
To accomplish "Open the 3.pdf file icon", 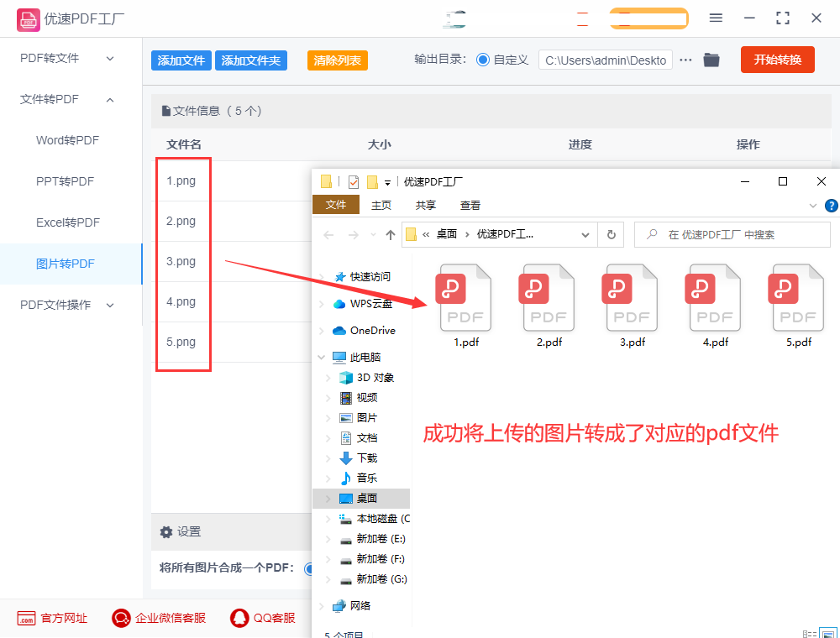I will (x=631, y=297).
